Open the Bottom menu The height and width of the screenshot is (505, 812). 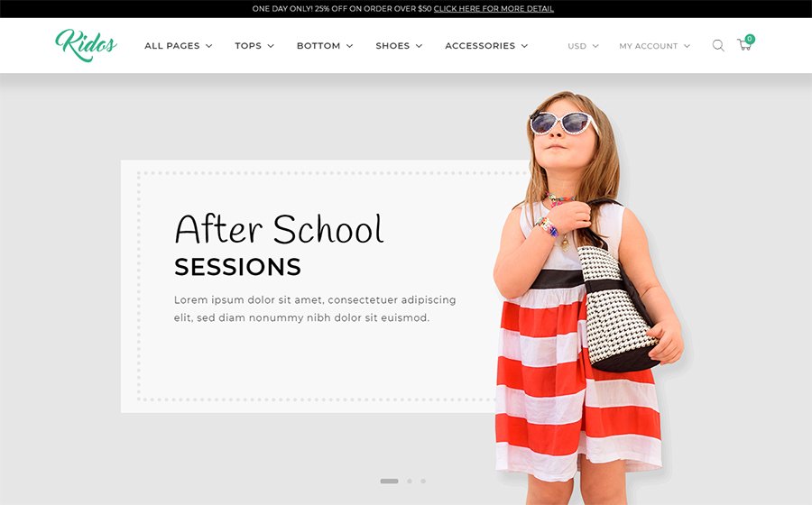(x=325, y=45)
